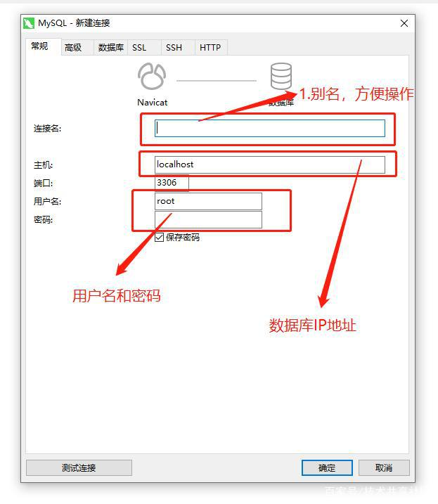Screen dimensions: 438x504
Task: Go to the HTTP tab
Action: 210,48
